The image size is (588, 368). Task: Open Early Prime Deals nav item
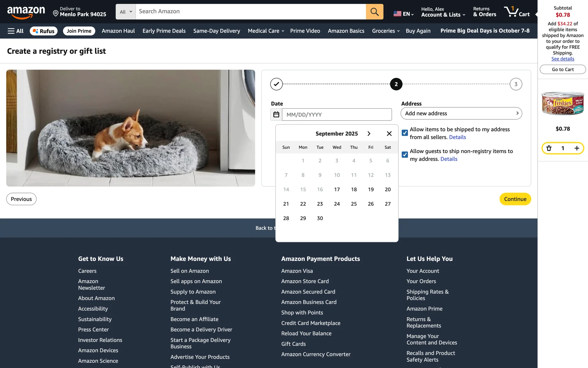(x=164, y=31)
